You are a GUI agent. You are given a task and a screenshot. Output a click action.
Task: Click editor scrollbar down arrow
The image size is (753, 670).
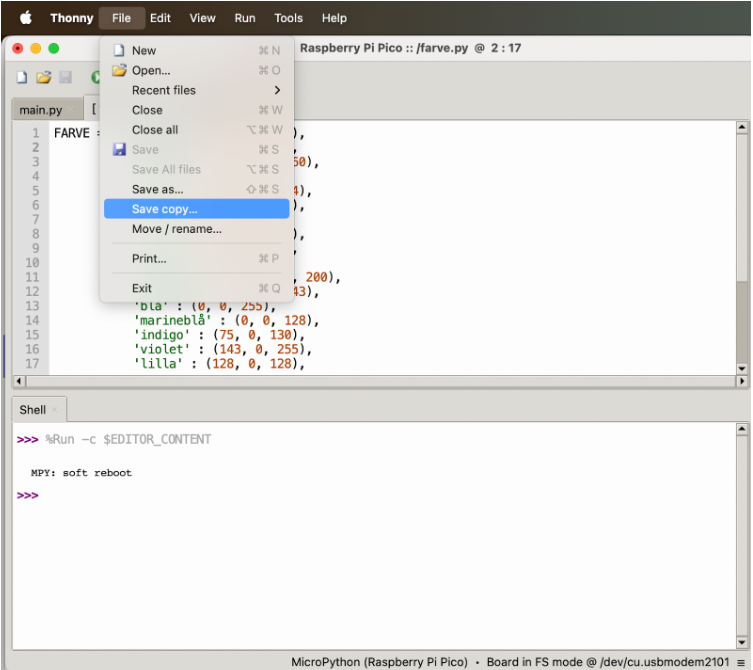point(741,369)
